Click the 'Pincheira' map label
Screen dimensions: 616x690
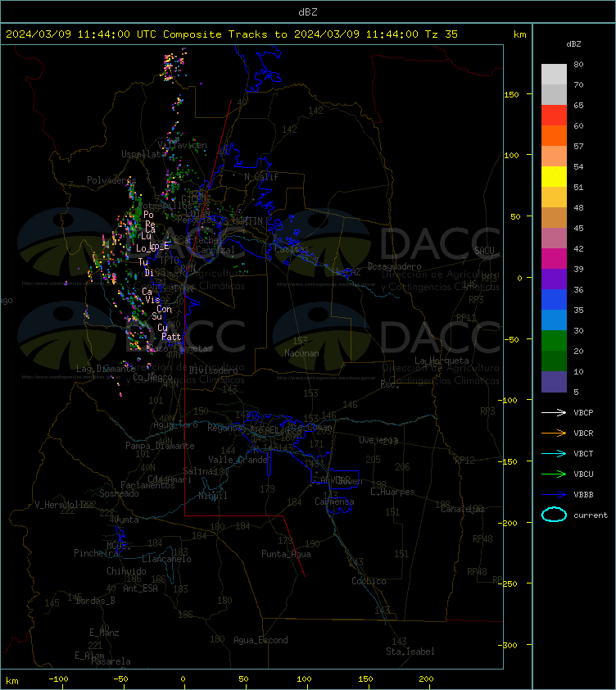[x=96, y=553]
